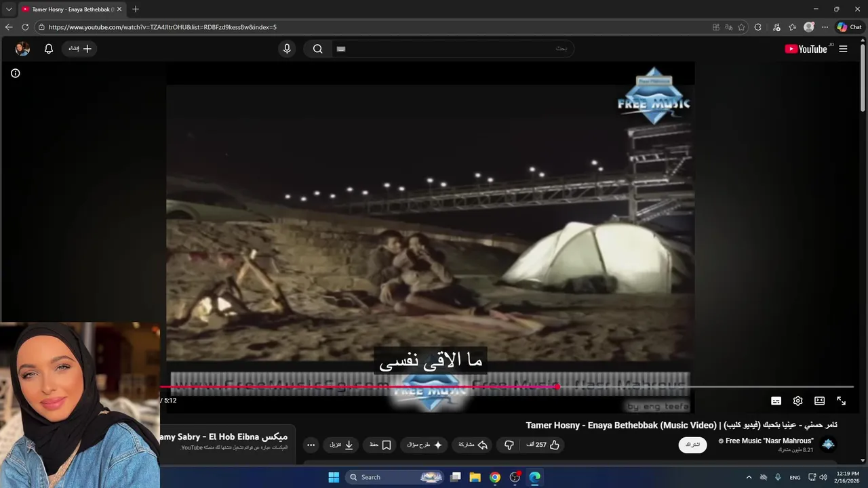868x488 pixels.
Task: Launch File Explorer from the taskbar
Action: [x=475, y=477]
